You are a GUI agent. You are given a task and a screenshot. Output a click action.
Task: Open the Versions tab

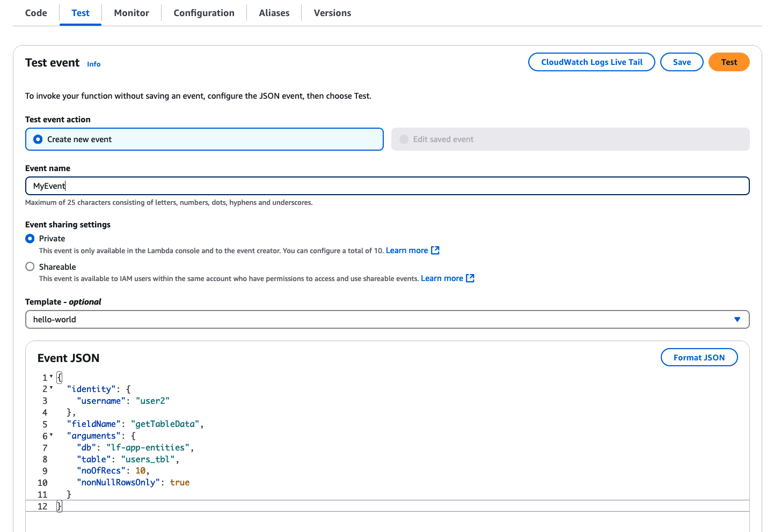coord(332,12)
